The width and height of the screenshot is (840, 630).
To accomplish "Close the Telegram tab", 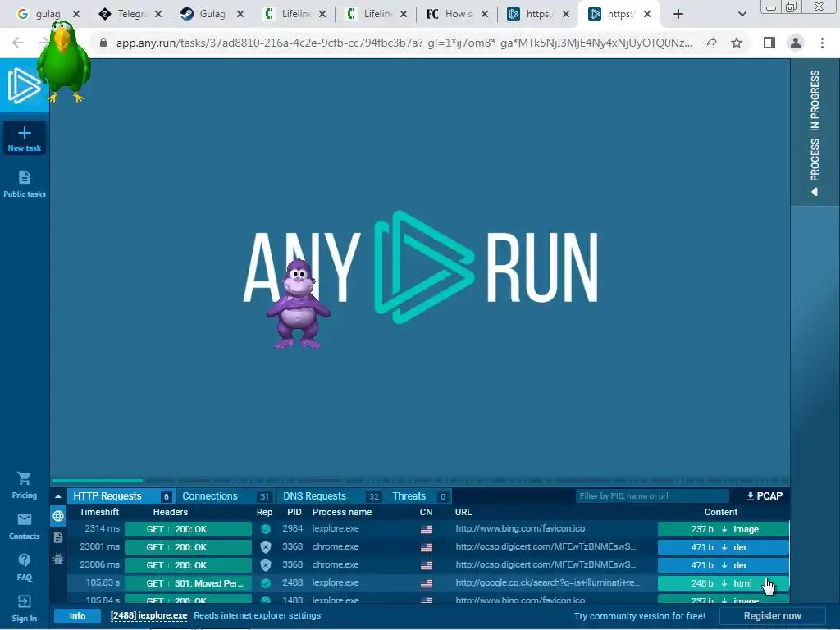I will click(x=158, y=14).
